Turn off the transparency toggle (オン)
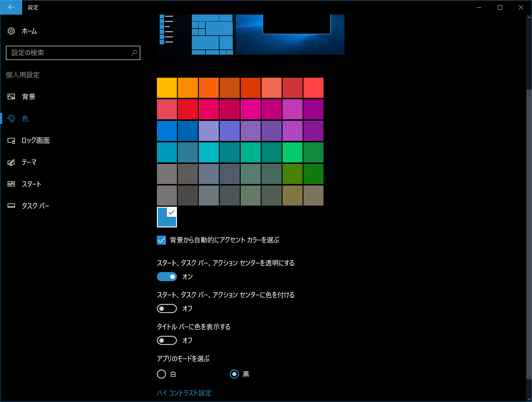532x402 pixels. (x=167, y=277)
